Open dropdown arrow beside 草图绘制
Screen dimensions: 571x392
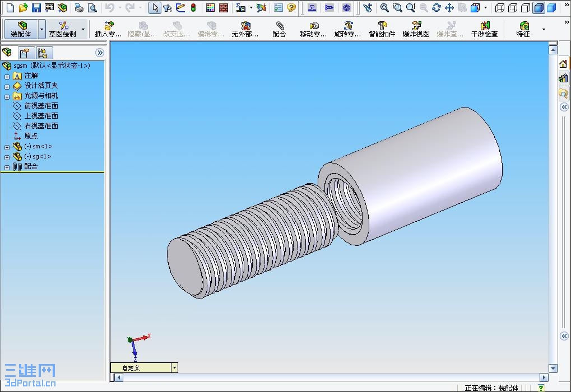pyautogui.click(x=83, y=29)
